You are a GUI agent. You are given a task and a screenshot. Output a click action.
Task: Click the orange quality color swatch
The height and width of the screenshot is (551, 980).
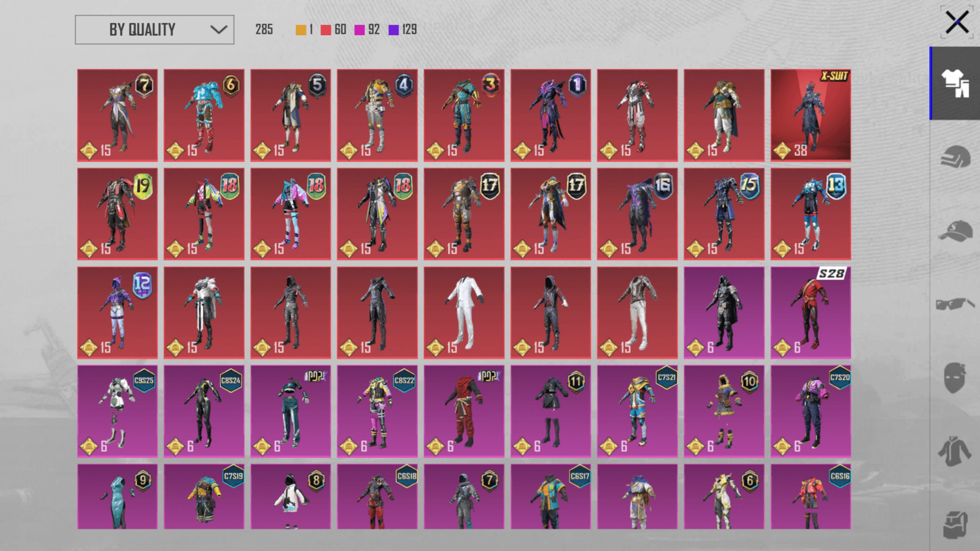(301, 30)
